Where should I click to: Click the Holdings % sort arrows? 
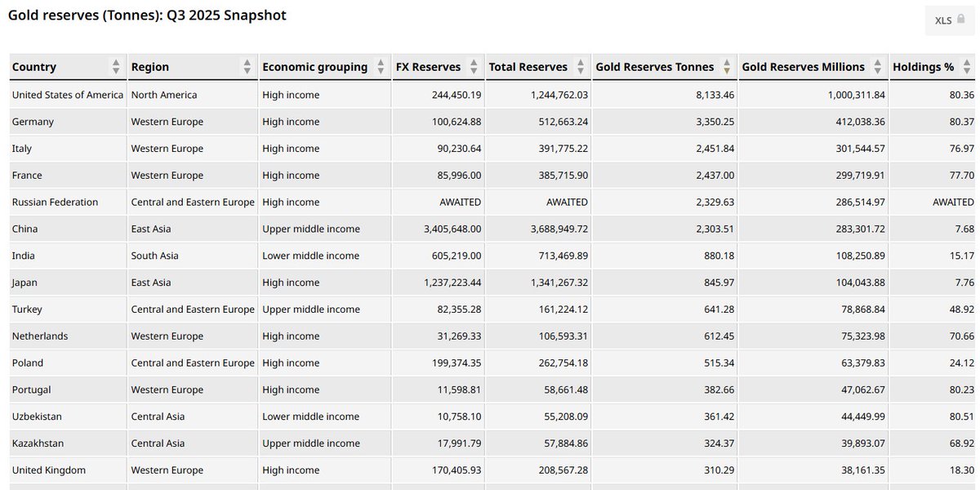pos(968,67)
